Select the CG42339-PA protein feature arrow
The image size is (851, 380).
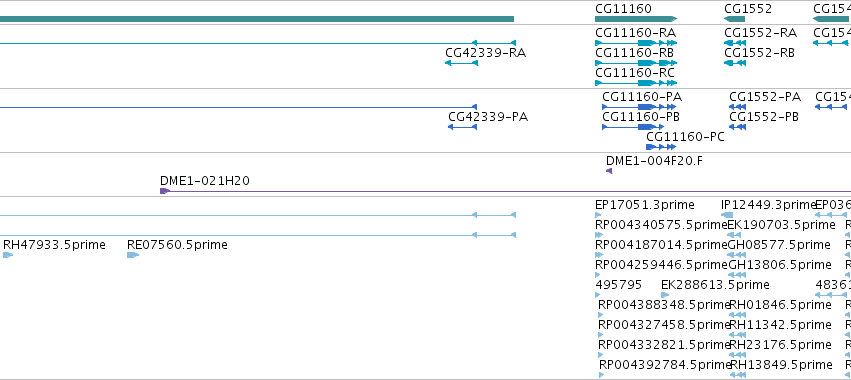[x=462, y=127]
